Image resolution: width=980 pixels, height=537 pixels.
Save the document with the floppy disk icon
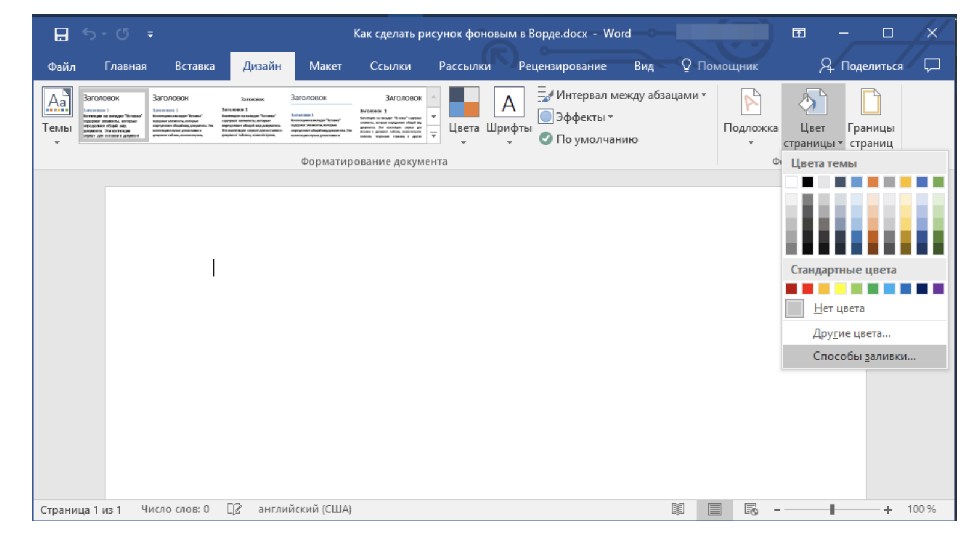coord(61,34)
